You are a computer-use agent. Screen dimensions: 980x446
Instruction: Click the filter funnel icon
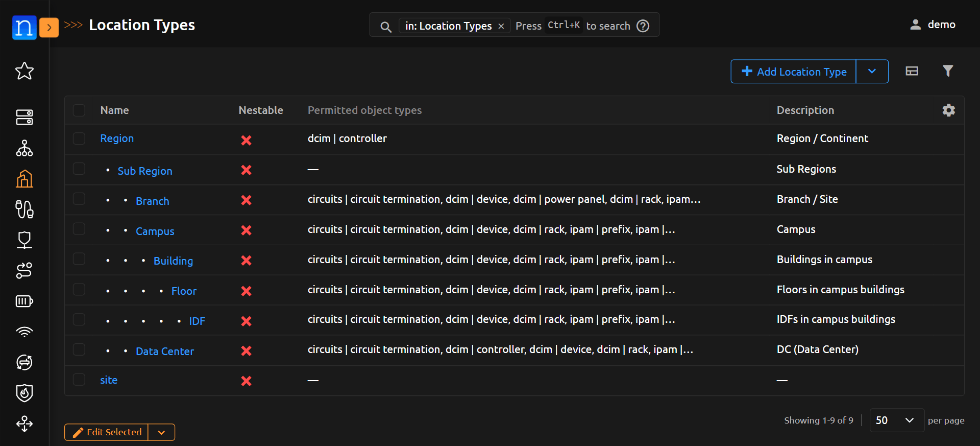[x=947, y=71]
